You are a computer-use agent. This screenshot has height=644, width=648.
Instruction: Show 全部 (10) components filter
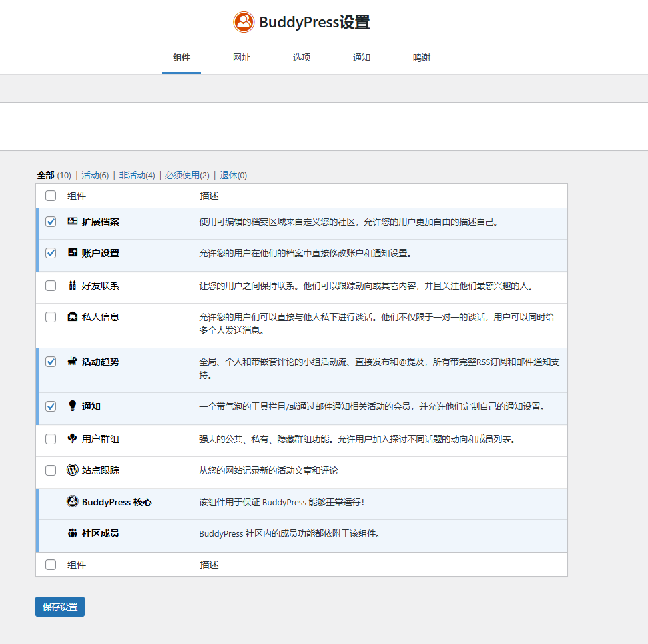pyautogui.click(x=54, y=175)
